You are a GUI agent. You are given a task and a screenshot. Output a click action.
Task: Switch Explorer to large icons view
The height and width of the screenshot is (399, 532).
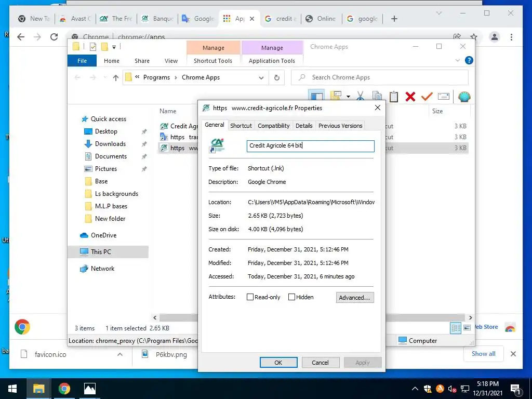click(x=467, y=328)
